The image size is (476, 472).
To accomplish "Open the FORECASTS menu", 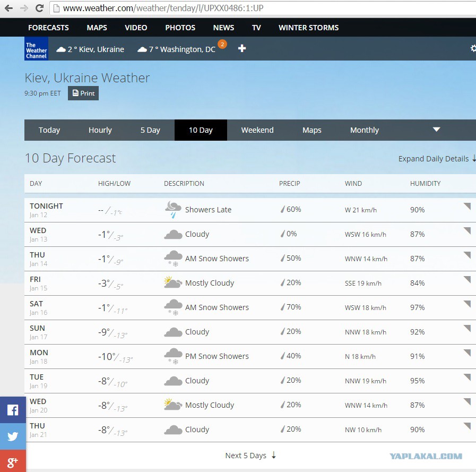I will pyautogui.click(x=49, y=28).
